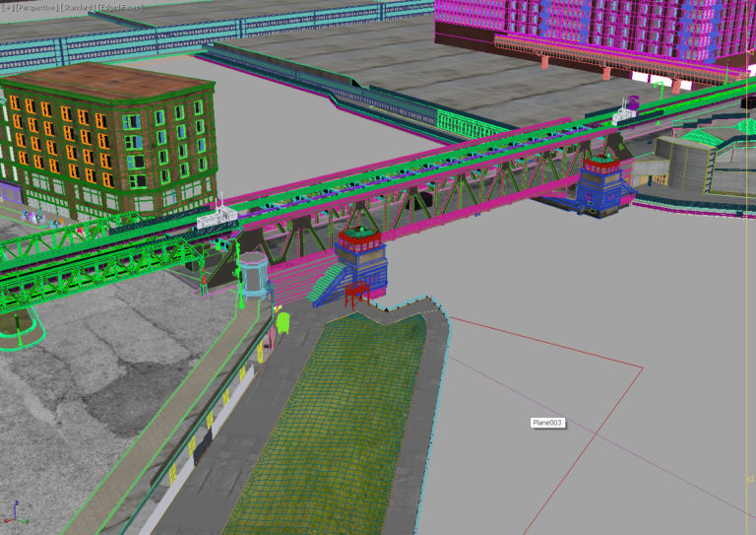756x535 pixels.
Task: Select the magenta wireframe high-rise building
Action: tap(591, 28)
